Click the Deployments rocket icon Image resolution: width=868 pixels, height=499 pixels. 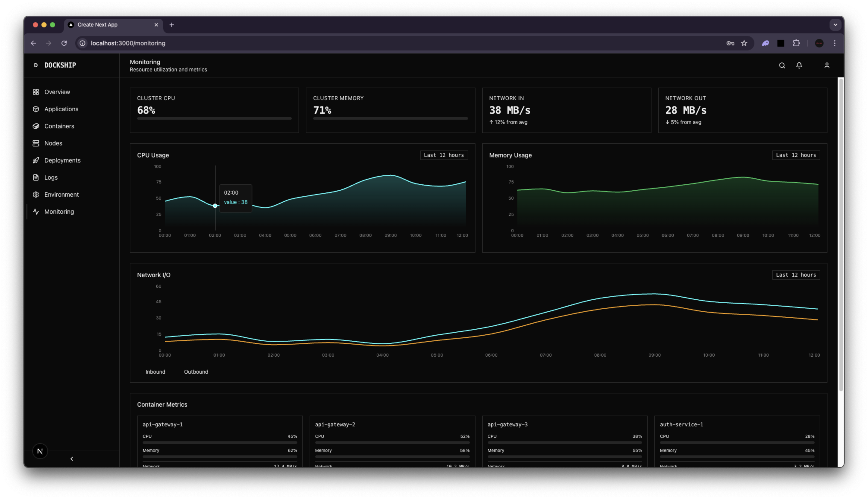pyautogui.click(x=36, y=160)
